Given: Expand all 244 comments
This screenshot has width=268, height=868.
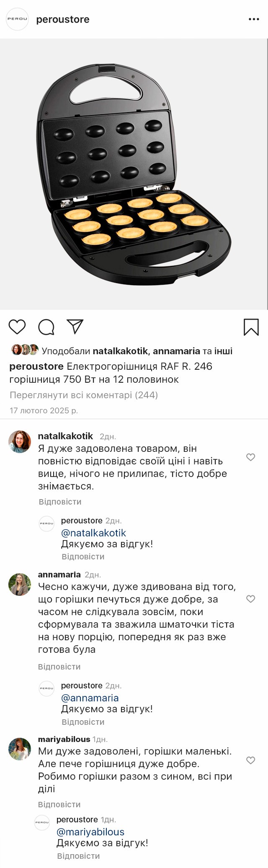Looking at the screenshot, I should 84,395.
